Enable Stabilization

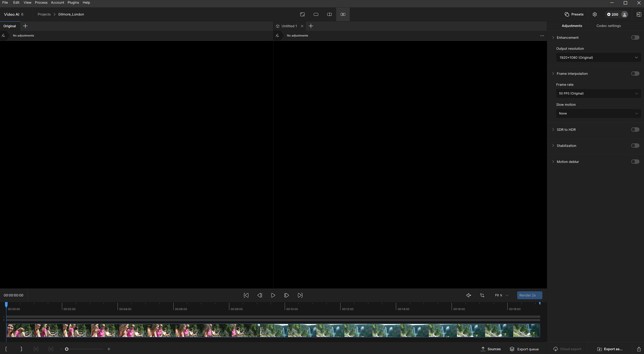[x=635, y=145]
